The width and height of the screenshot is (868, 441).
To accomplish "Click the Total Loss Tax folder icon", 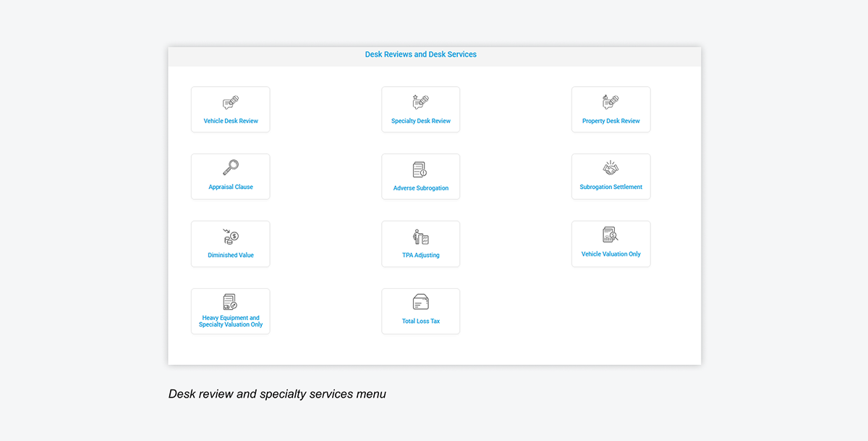I will (420, 303).
